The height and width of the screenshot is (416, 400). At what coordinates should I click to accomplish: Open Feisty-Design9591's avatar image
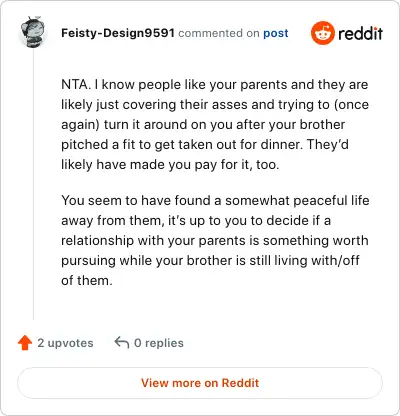pos(33,32)
